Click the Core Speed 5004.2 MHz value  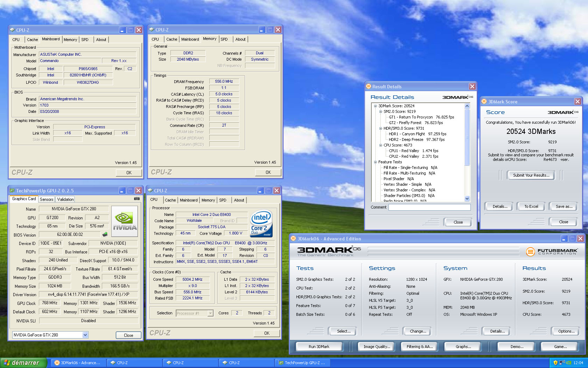[x=192, y=279]
